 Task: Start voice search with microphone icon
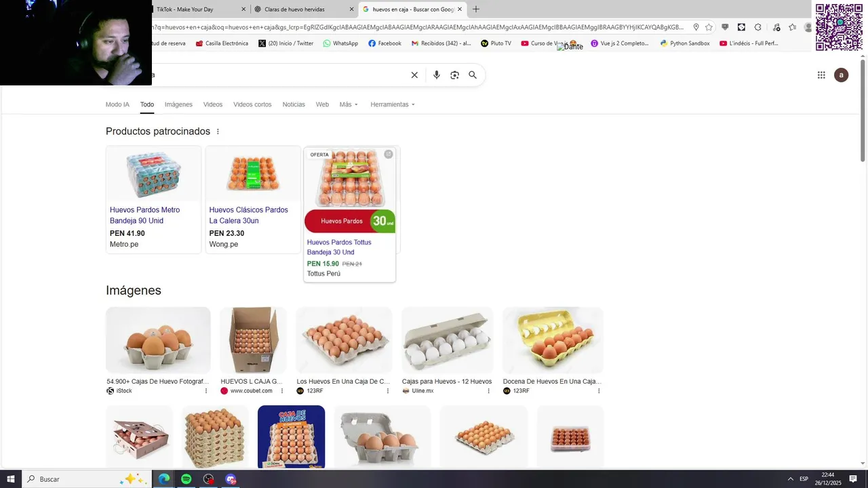[437, 75]
